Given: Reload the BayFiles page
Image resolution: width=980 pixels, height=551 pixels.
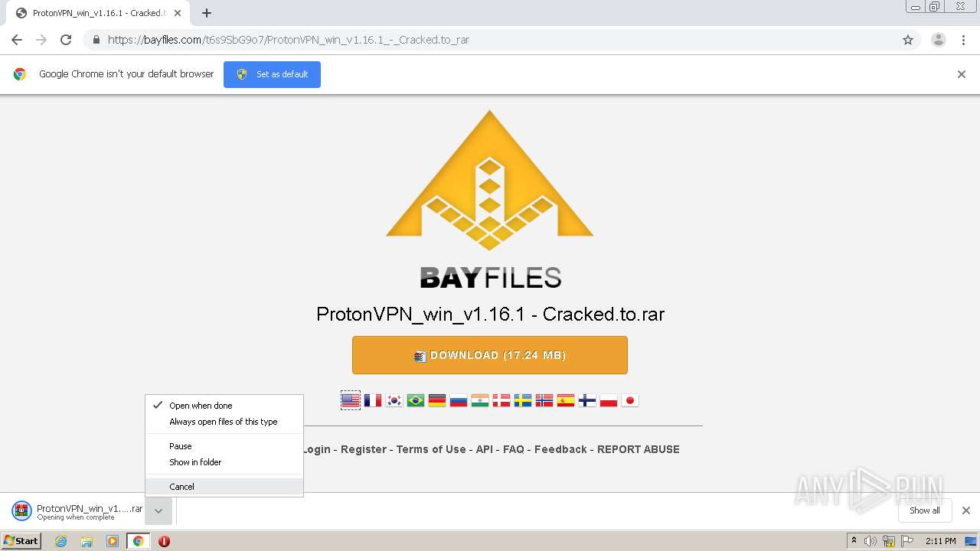Looking at the screenshot, I should point(66,40).
